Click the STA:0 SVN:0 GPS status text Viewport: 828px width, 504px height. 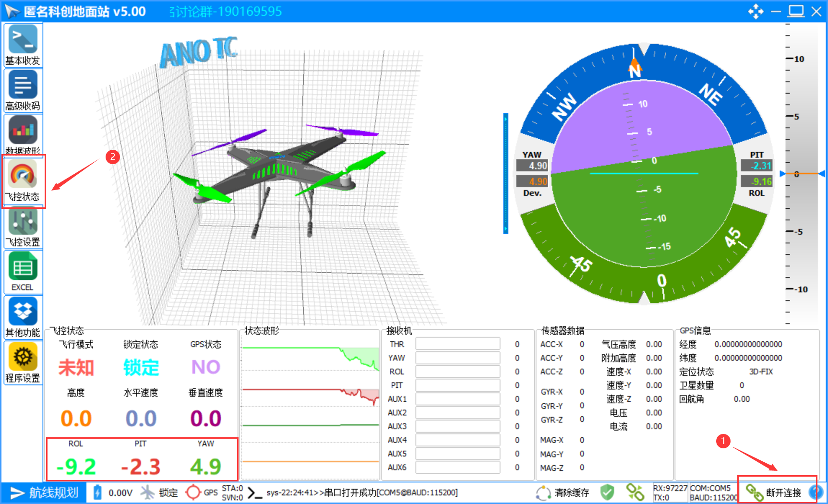click(x=233, y=492)
